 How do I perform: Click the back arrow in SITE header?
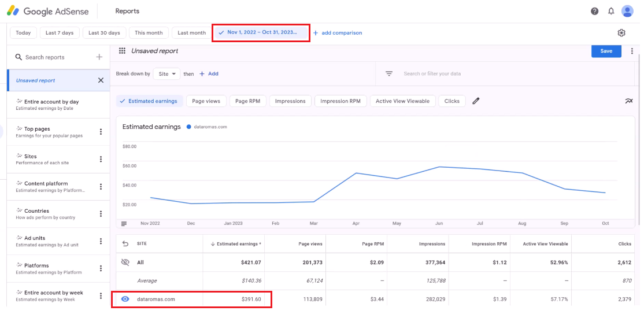[125, 243]
